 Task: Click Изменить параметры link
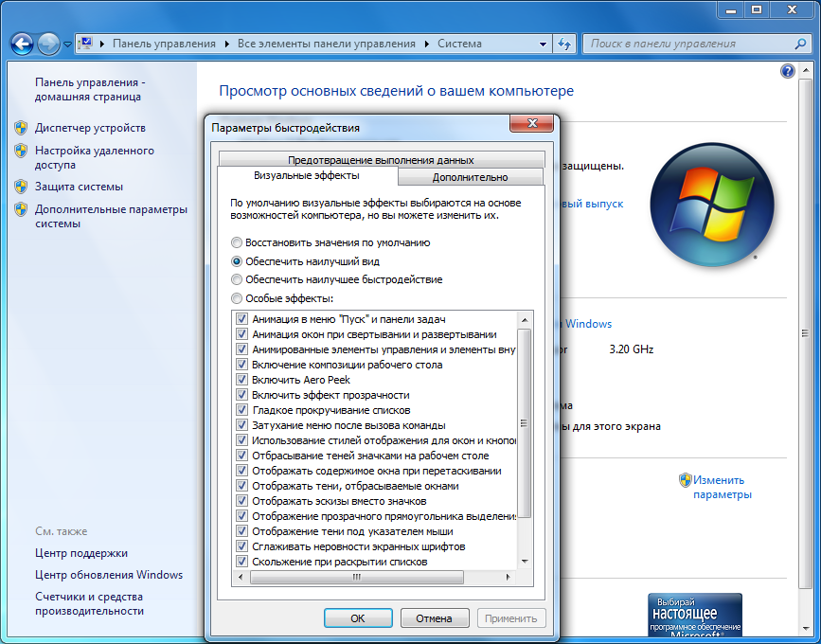[722, 488]
